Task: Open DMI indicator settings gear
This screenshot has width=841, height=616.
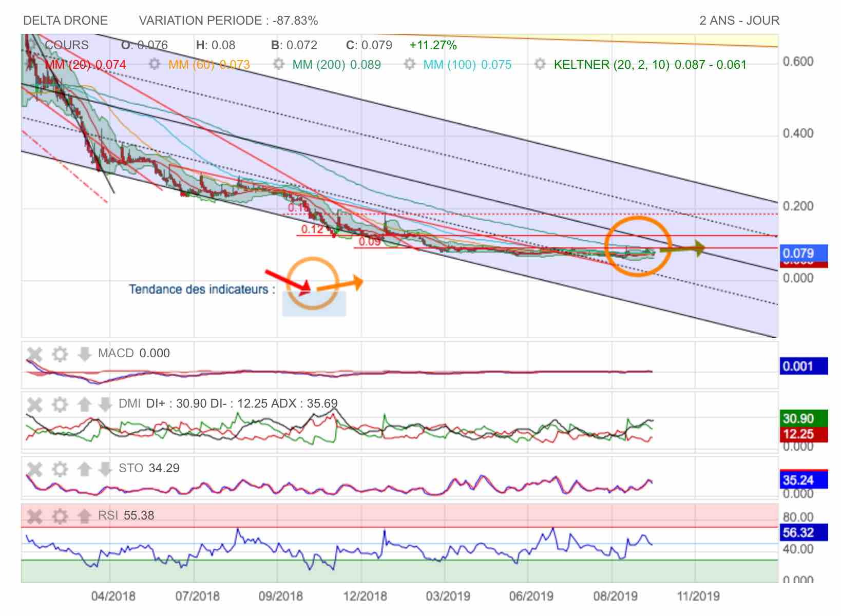Action: [60, 405]
